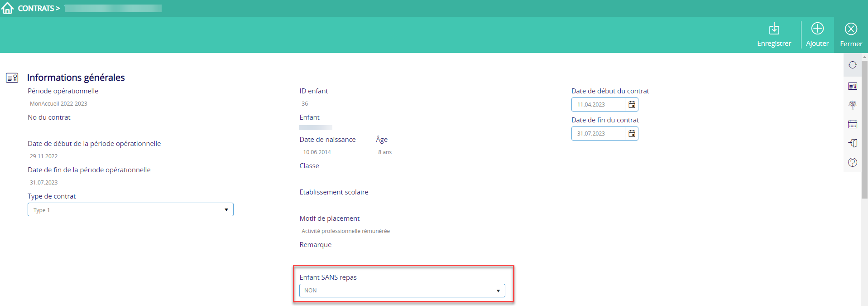Open the contract end date calendar picker
Image resolution: width=868 pixels, height=306 pixels.
pyautogui.click(x=632, y=134)
